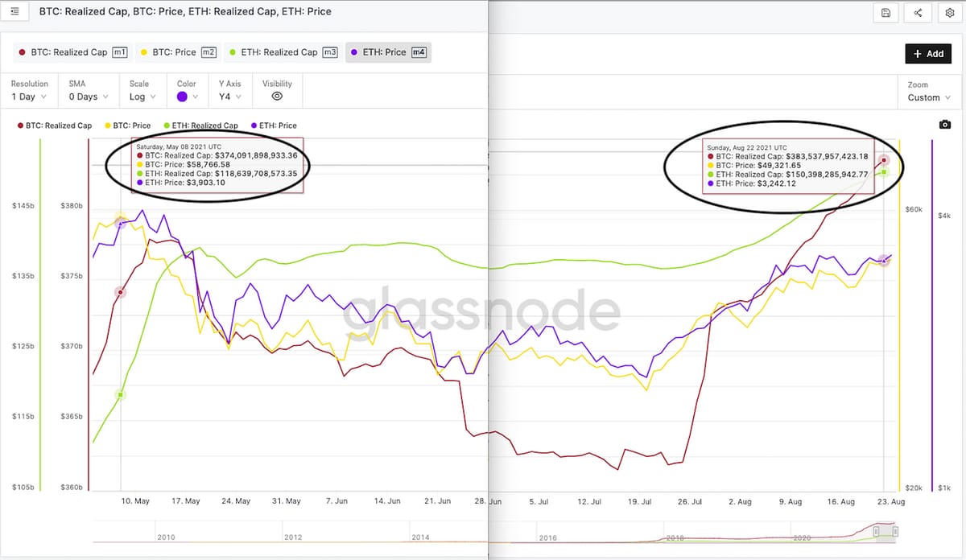This screenshot has width=966, height=560.
Task: Toggle BTC: Price legend series
Action: click(127, 126)
